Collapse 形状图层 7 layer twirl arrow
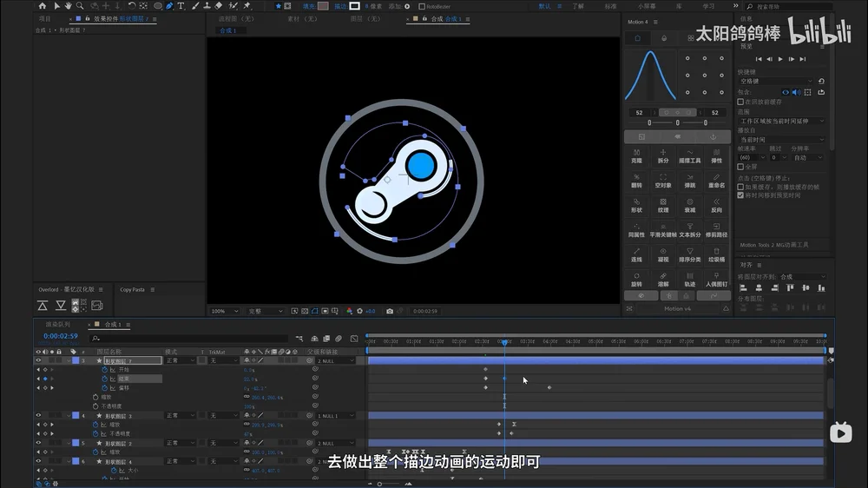868x488 pixels. 69,360
